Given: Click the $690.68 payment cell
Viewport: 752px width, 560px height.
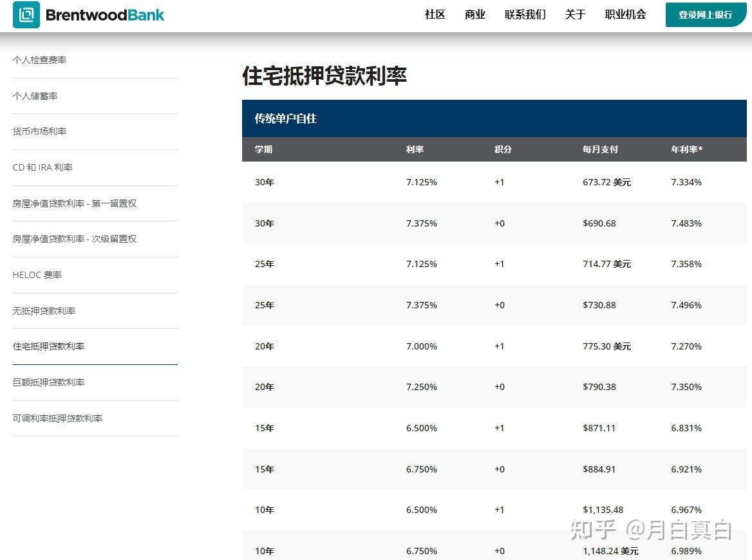Looking at the screenshot, I should coord(599,223).
